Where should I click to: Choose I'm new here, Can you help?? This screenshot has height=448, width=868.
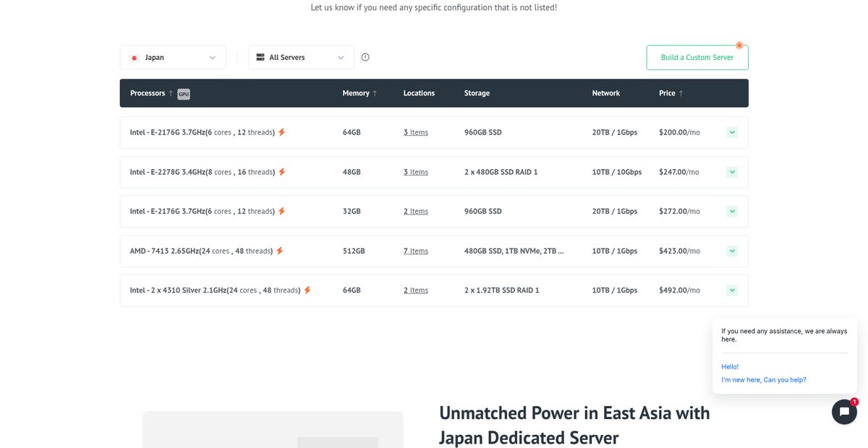(x=763, y=379)
